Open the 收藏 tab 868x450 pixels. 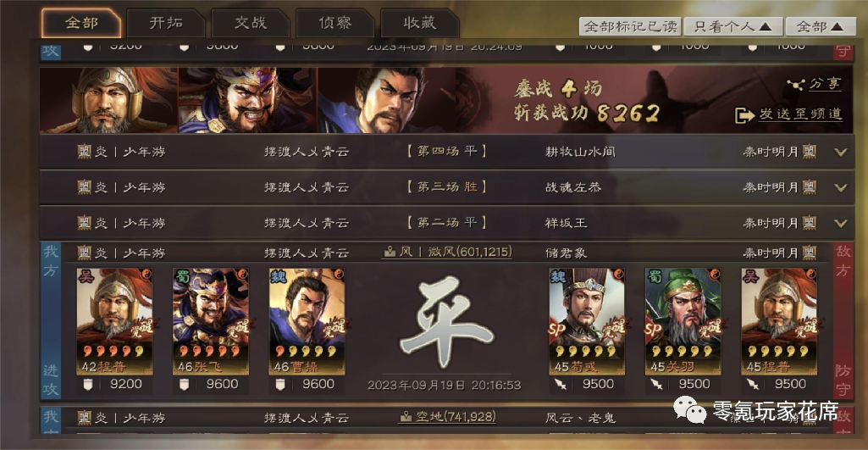[x=420, y=23]
